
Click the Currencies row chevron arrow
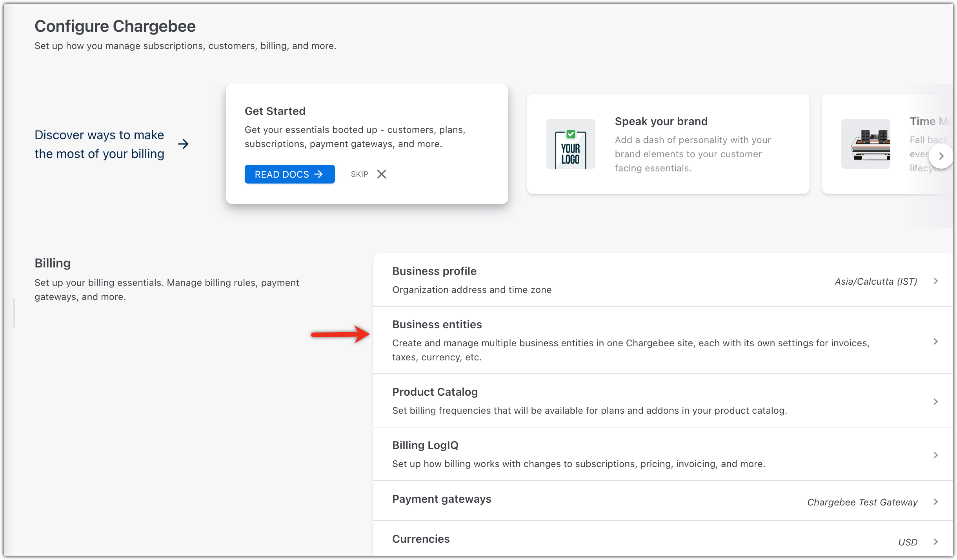pyautogui.click(x=936, y=542)
